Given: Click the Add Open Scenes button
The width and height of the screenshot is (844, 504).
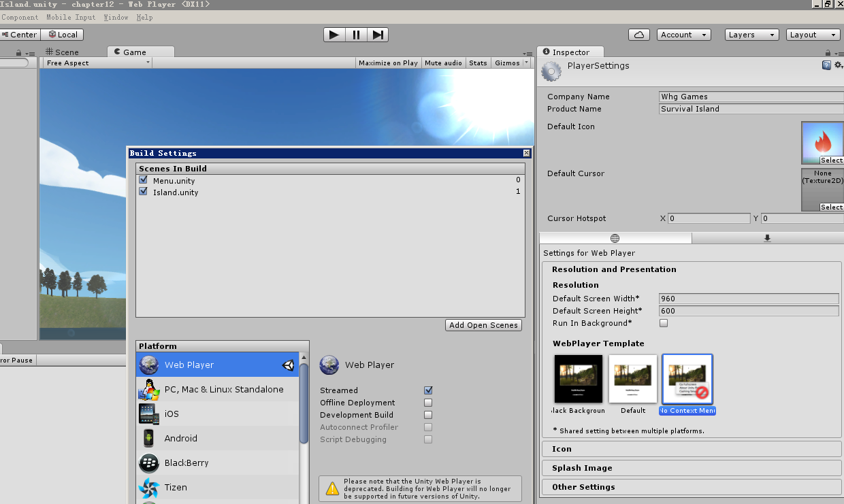Looking at the screenshot, I should tap(483, 325).
